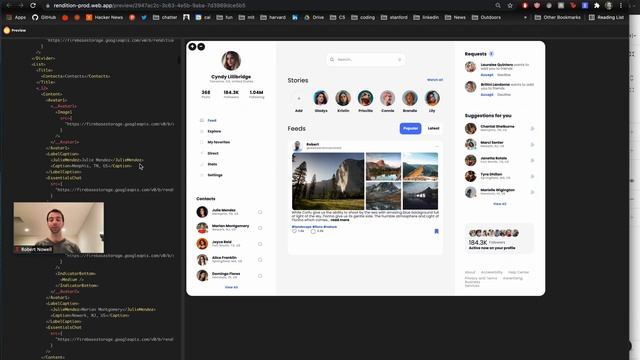Add suggested friend Tyra Dhillon

tap(532, 176)
